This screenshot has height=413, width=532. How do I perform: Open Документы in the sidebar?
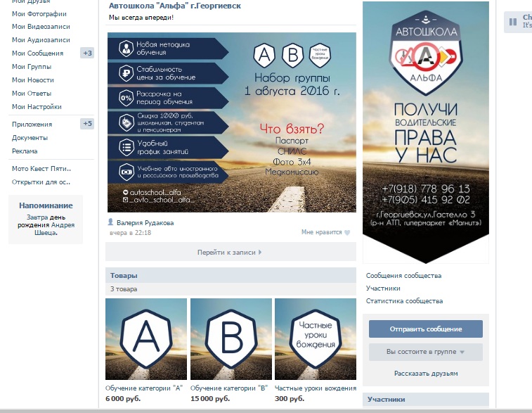30,138
